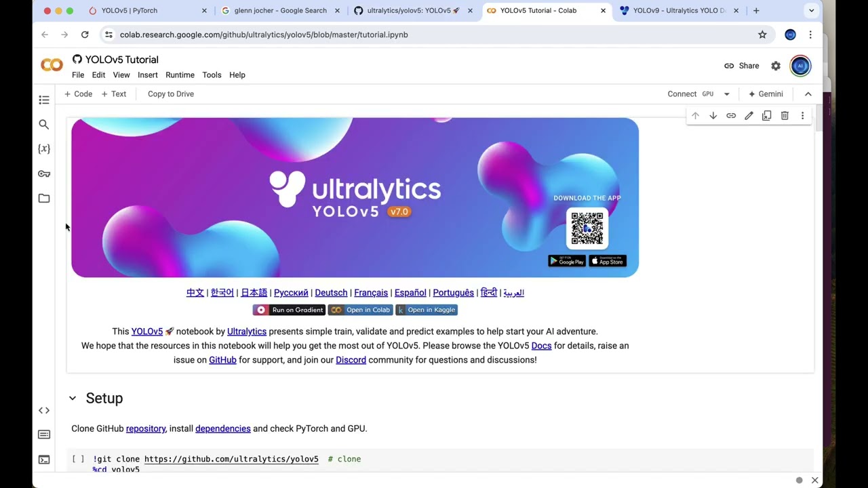Viewport: 868px width, 488px height.
Task: Switch to ultralytics/yolov5 GitHub tab
Action: click(x=412, y=11)
